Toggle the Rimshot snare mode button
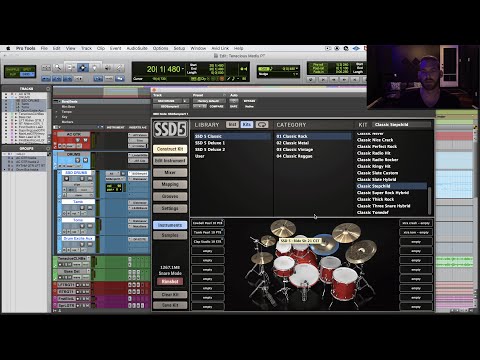480x360 pixels. click(x=170, y=281)
